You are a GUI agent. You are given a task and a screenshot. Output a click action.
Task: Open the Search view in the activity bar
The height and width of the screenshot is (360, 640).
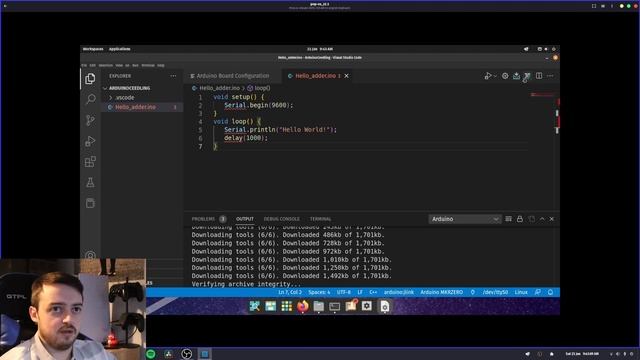click(x=90, y=99)
